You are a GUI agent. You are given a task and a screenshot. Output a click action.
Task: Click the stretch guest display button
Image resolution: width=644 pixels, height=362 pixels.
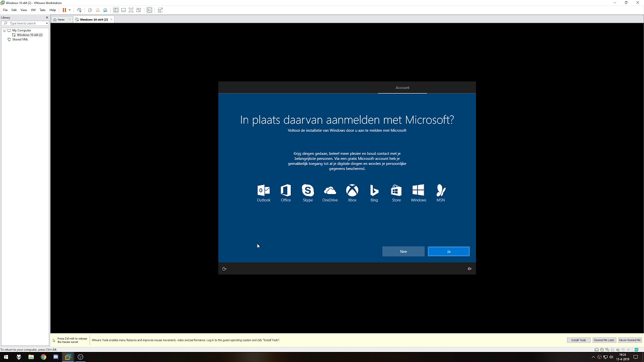coord(160,10)
